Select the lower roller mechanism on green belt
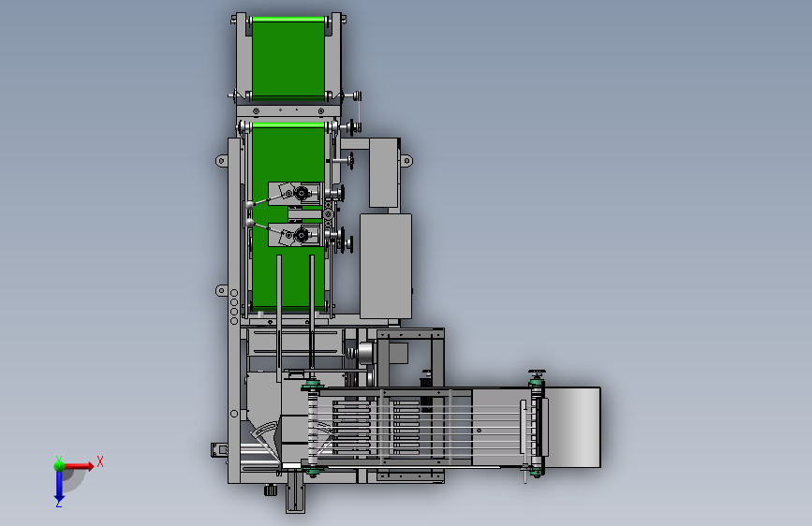 pyautogui.click(x=296, y=235)
